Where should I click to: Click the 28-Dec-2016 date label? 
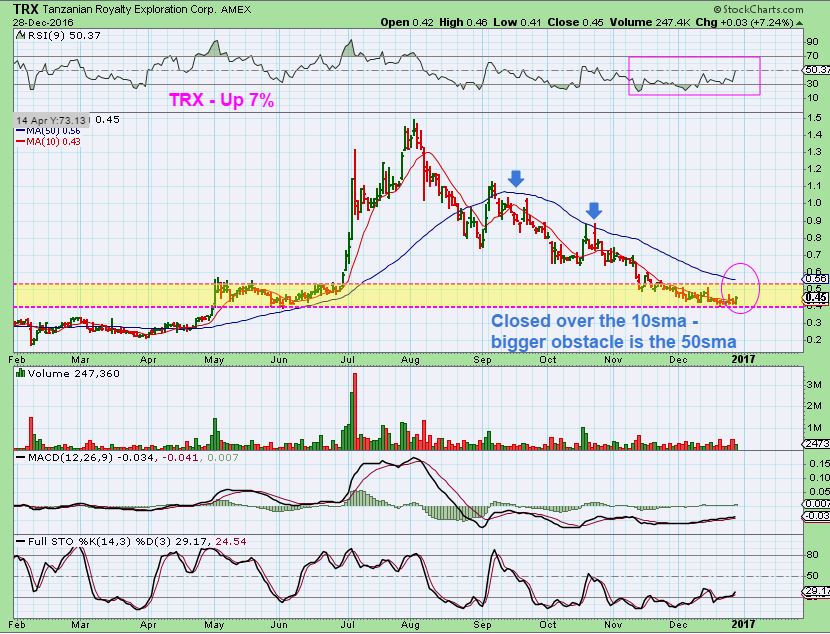[43, 23]
